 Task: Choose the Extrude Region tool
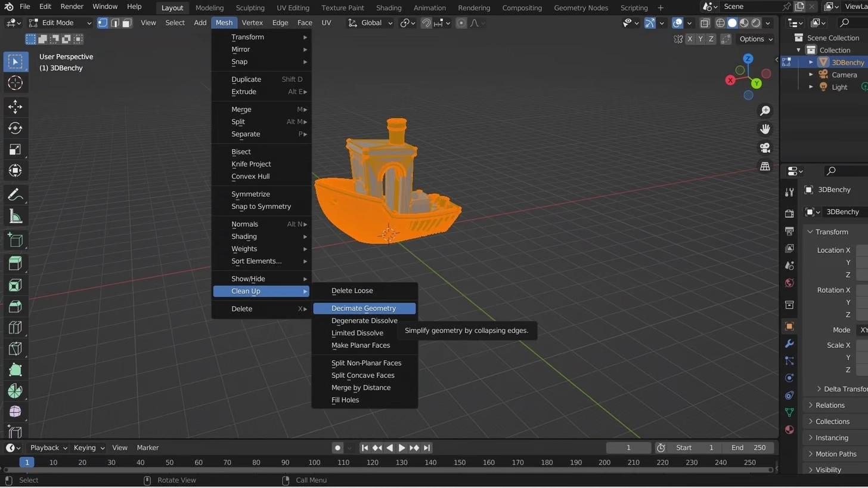[x=15, y=263]
